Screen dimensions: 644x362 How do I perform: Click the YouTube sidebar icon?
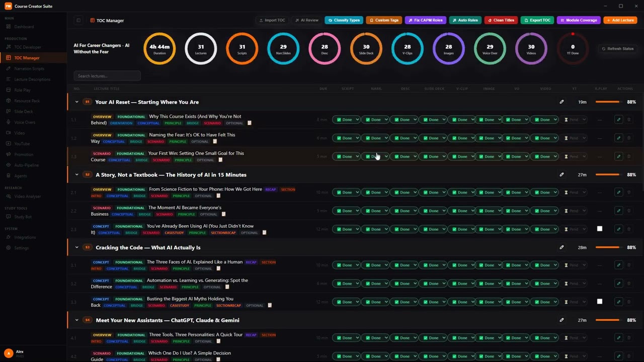point(9,144)
